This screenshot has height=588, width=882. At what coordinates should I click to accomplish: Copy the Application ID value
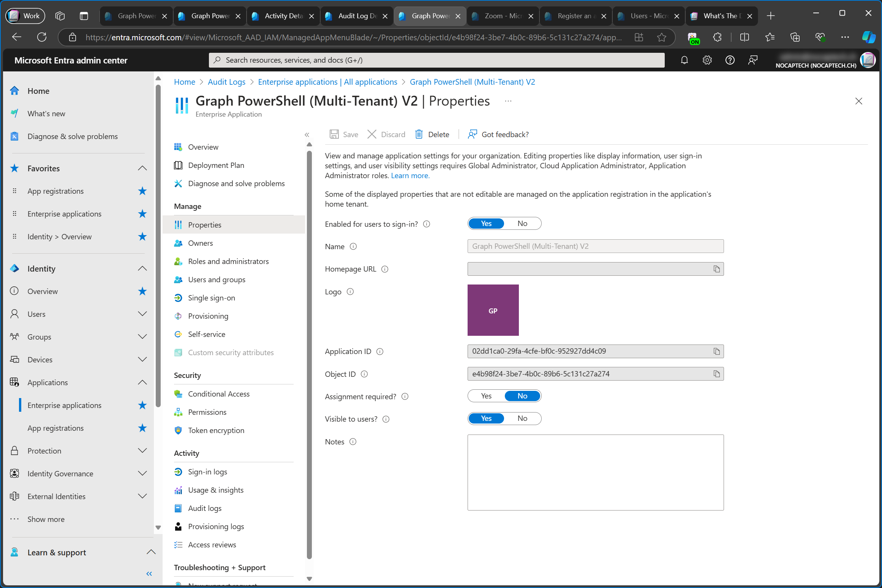pyautogui.click(x=716, y=351)
